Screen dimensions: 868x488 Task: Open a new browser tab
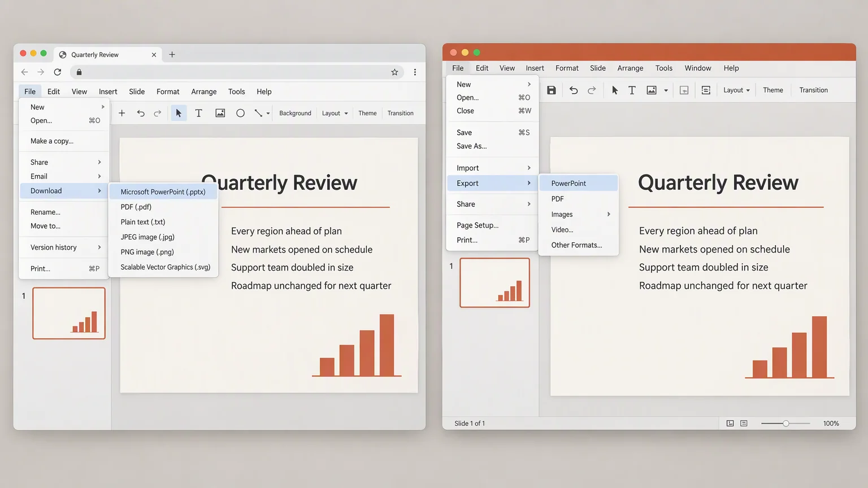click(x=172, y=55)
